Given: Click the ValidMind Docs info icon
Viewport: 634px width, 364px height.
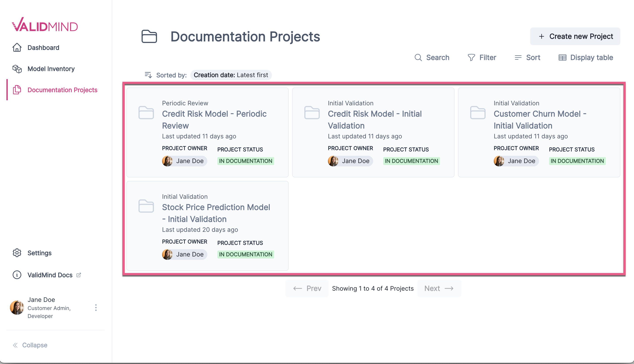Looking at the screenshot, I should coord(17,275).
